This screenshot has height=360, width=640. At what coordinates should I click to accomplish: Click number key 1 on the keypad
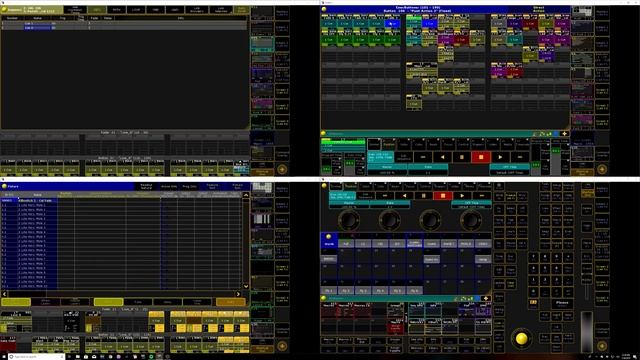pos(533,280)
